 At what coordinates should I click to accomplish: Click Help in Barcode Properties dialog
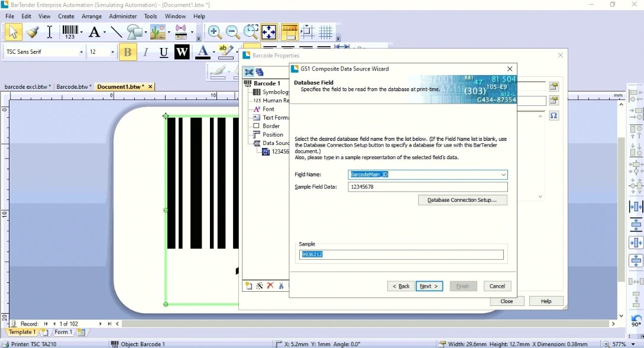tap(546, 301)
